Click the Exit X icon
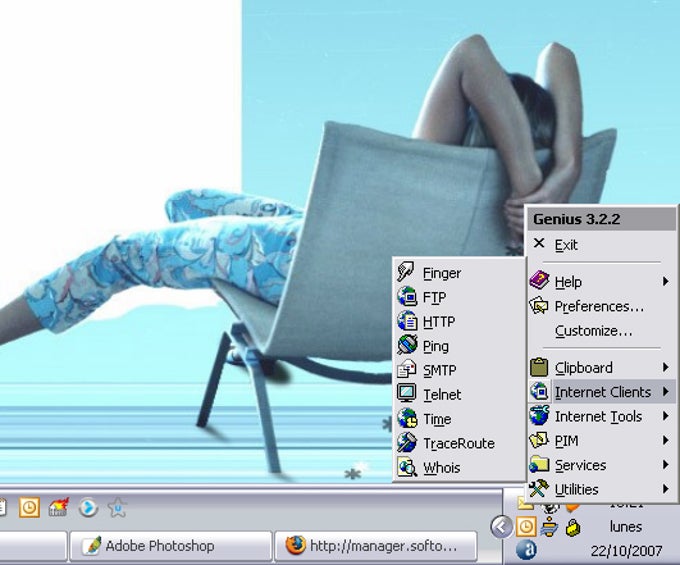The width and height of the screenshot is (680, 565). pyautogui.click(x=539, y=243)
